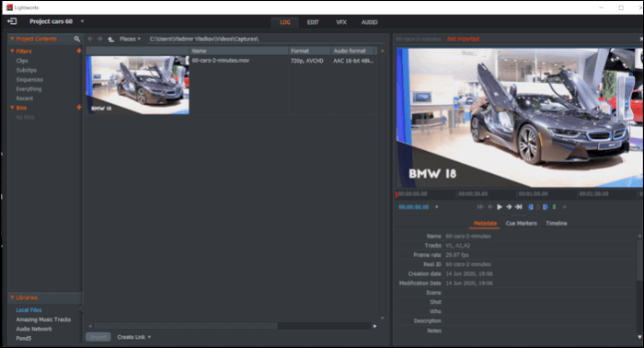Go back with the left arrow in file browser

pos(90,39)
